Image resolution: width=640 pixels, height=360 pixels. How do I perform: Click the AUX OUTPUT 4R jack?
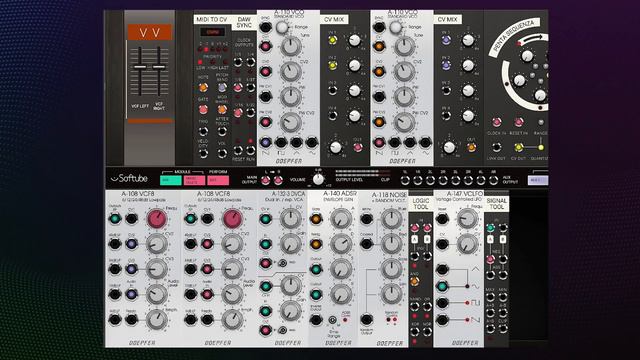[x=493, y=180]
